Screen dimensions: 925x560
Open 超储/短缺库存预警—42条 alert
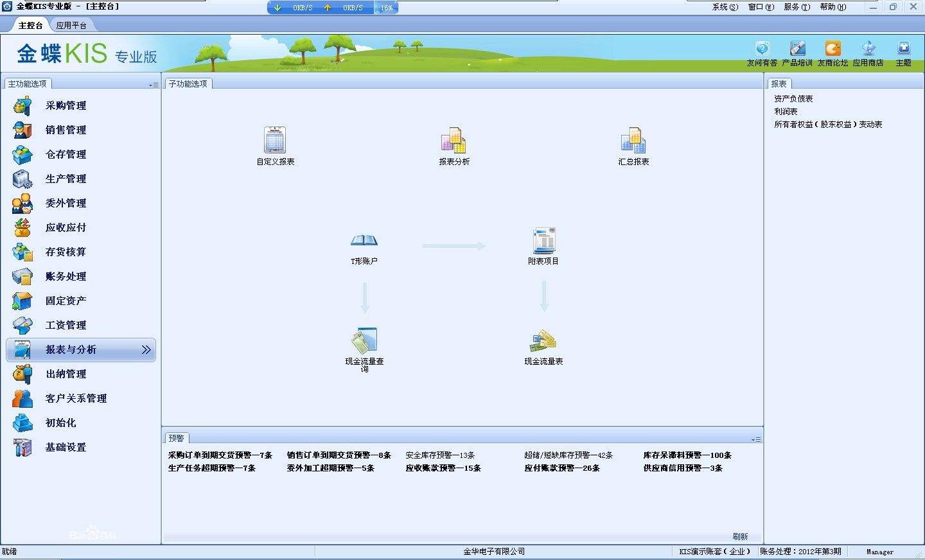pyautogui.click(x=568, y=455)
